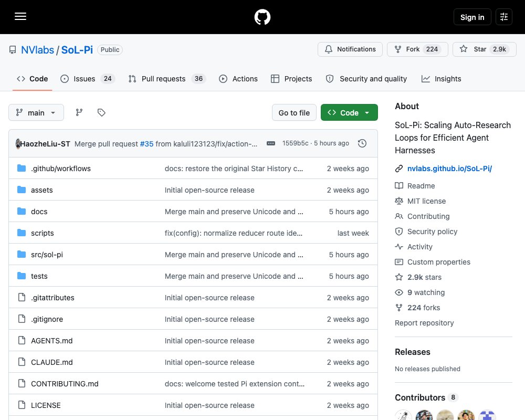The height and width of the screenshot is (420, 525).
Task: Click the HaozheLiu-ST avatar
Action: 18,144
